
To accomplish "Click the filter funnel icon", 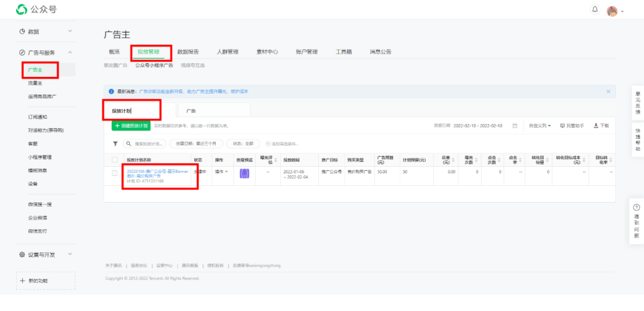I will pyautogui.click(x=116, y=144).
